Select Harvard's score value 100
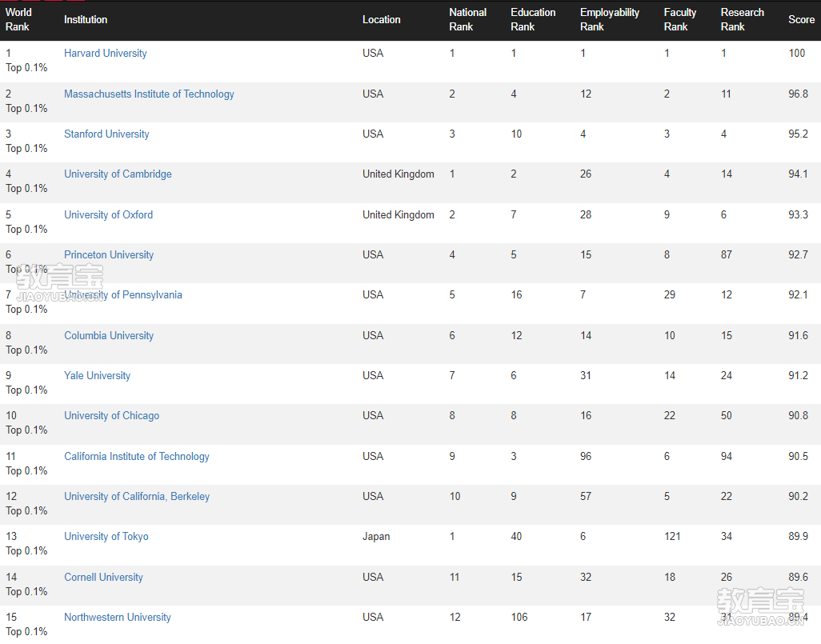Screen dimensions: 821x644 (x=797, y=54)
